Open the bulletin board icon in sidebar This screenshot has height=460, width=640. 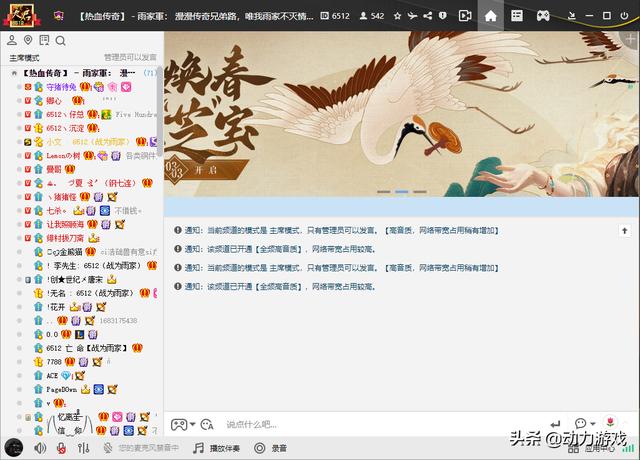tap(44, 40)
